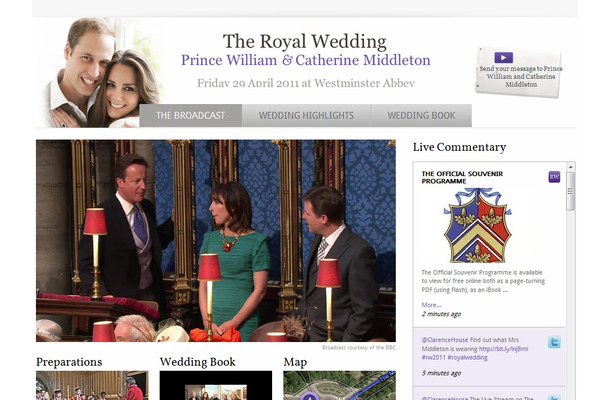Click the Send your message note
This screenshot has height=400, width=610.
(x=519, y=71)
